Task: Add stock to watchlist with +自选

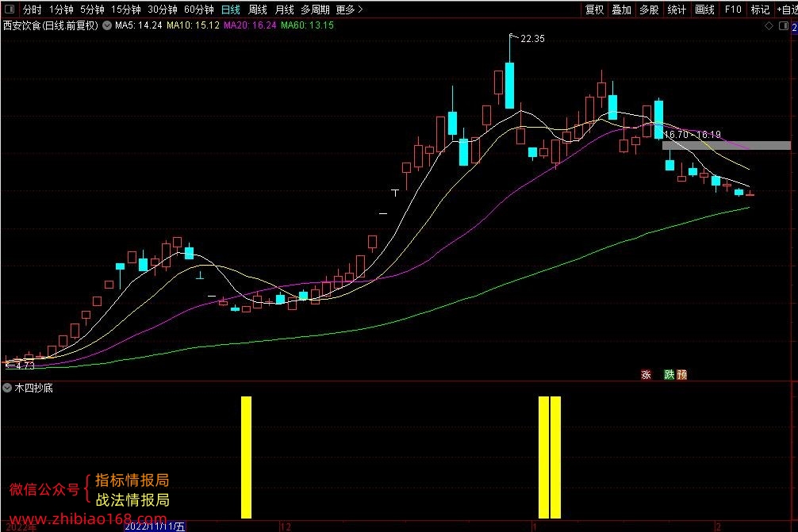Action: [x=787, y=10]
